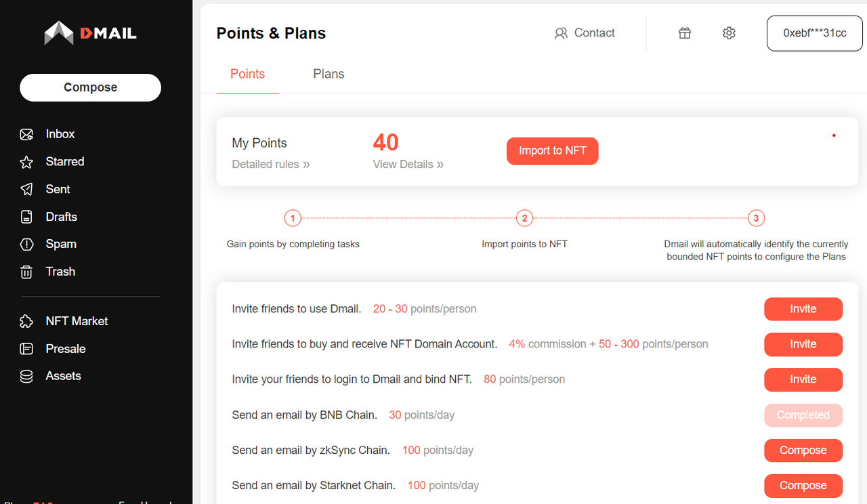Select the Starred star icon

pos(26,162)
